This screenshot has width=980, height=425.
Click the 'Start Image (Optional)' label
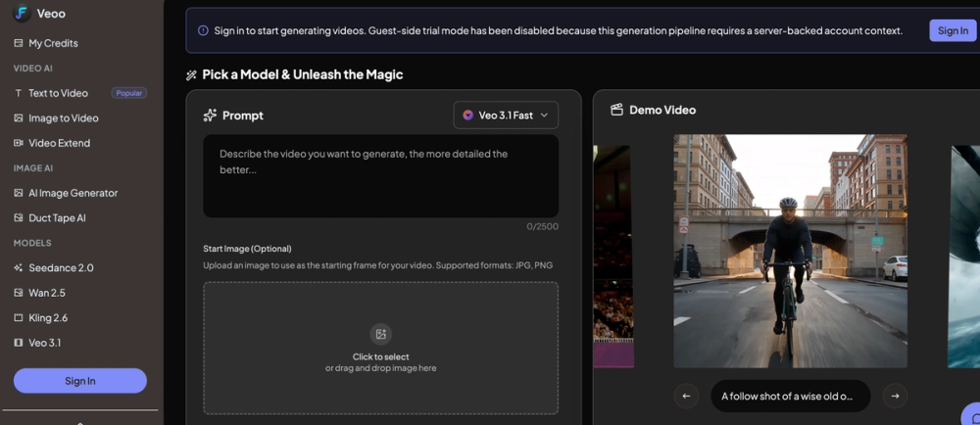click(248, 249)
